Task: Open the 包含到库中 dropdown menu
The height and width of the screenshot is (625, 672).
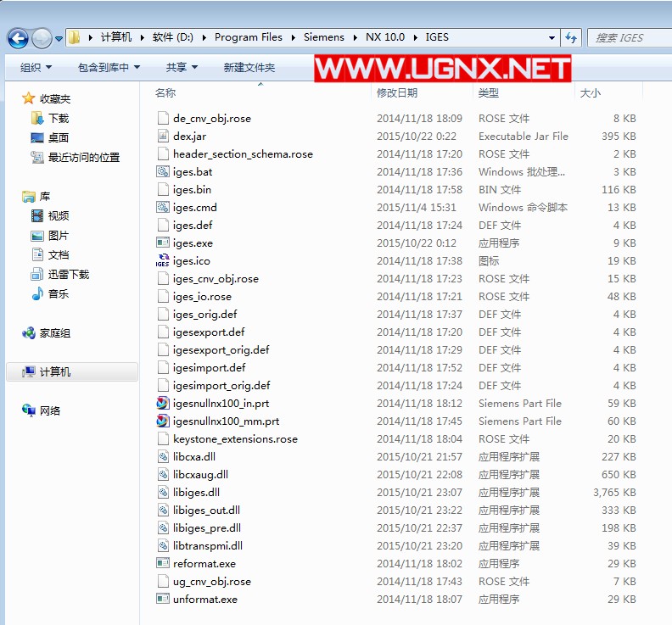Action: pyautogui.click(x=109, y=67)
